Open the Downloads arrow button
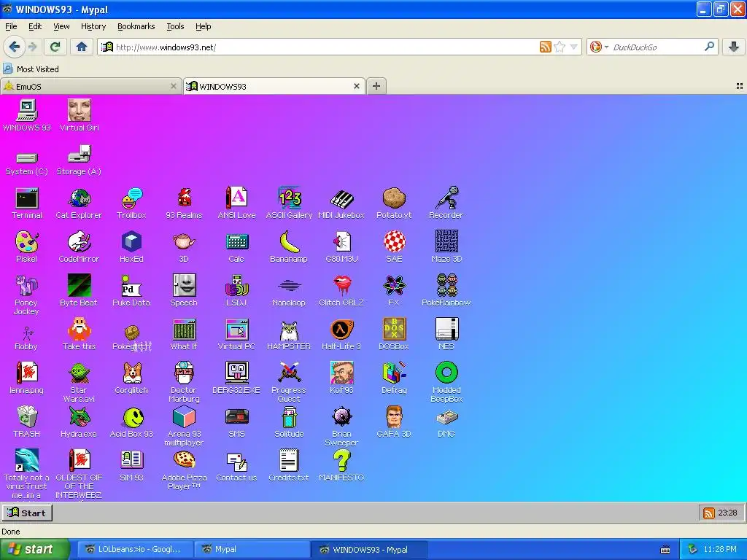The image size is (747, 560). pos(734,47)
